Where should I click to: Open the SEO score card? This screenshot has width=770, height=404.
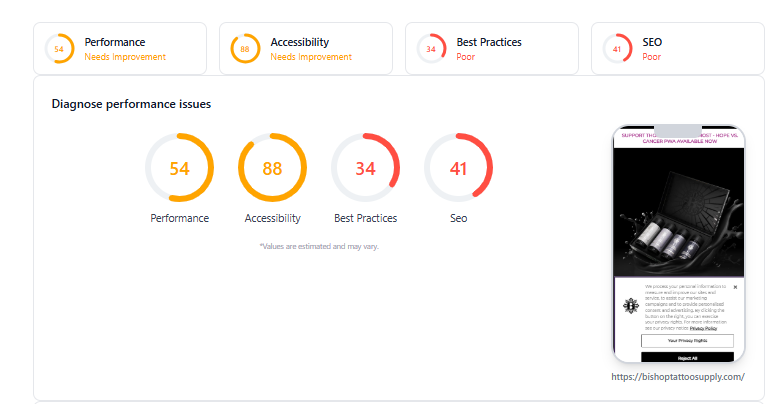click(678, 49)
